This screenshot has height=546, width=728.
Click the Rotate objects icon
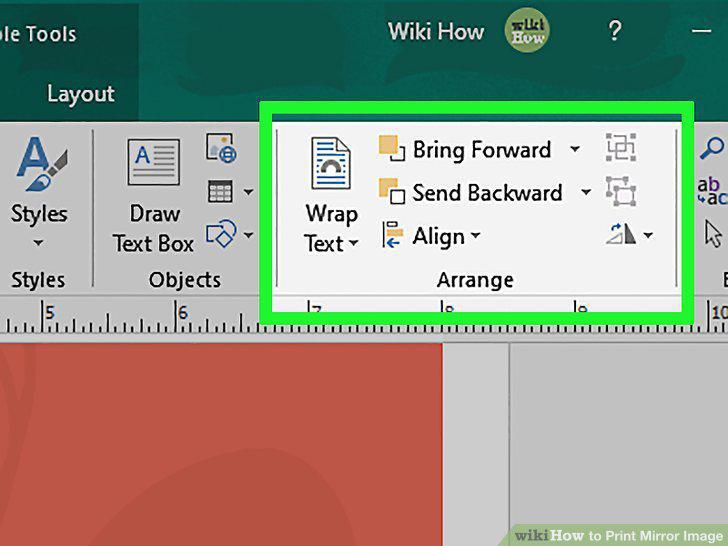pyautogui.click(x=621, y=234)
